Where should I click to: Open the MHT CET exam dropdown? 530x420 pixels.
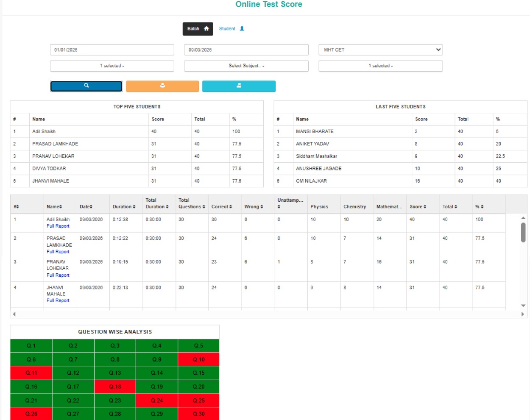[380, 50]
